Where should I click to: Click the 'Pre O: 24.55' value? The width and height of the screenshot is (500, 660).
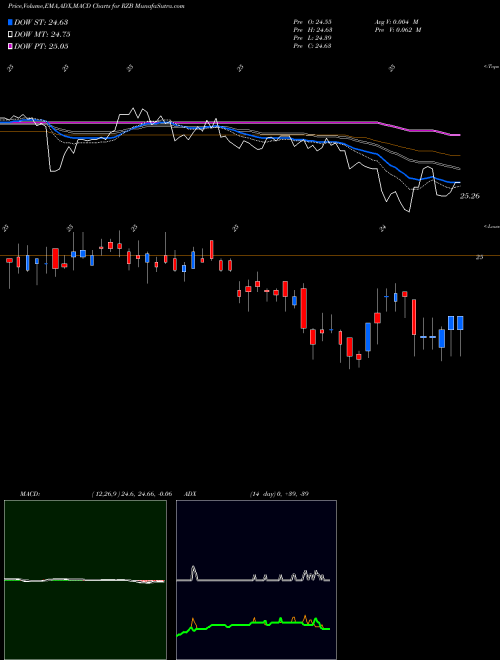point(312,22)
